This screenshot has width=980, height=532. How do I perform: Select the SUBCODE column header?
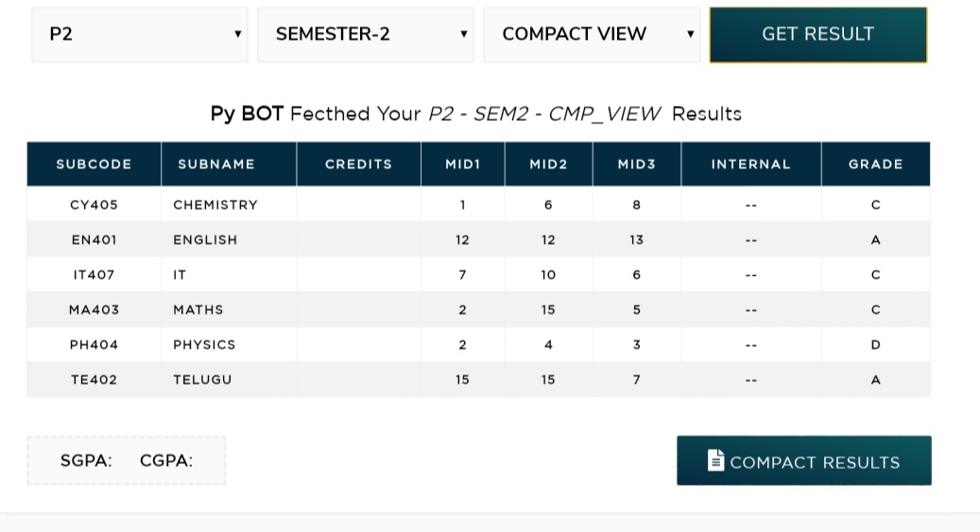(94, 163)
